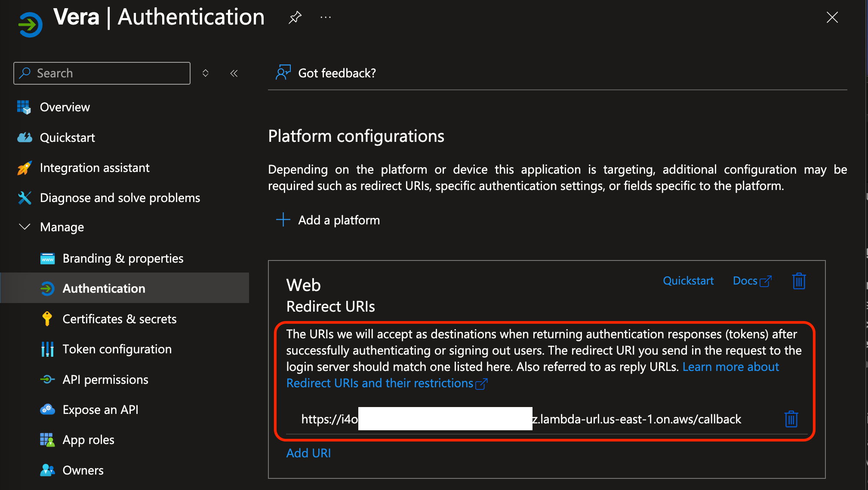The image size is (868, 490).
Task: Open Certificates & secrets key item
Action: pyautogui.click(x=119, y=319)
